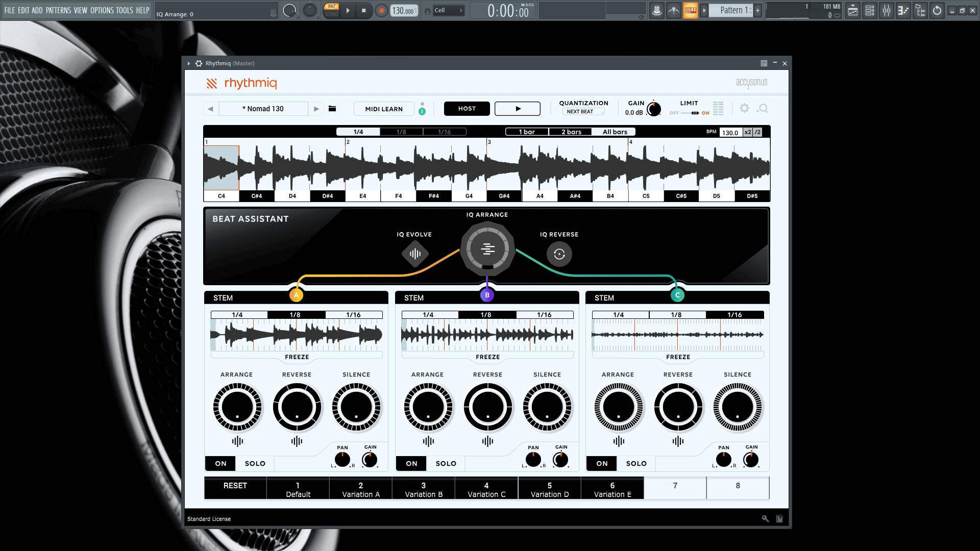Toggle Stem B SOLO button

coord(446,463)
